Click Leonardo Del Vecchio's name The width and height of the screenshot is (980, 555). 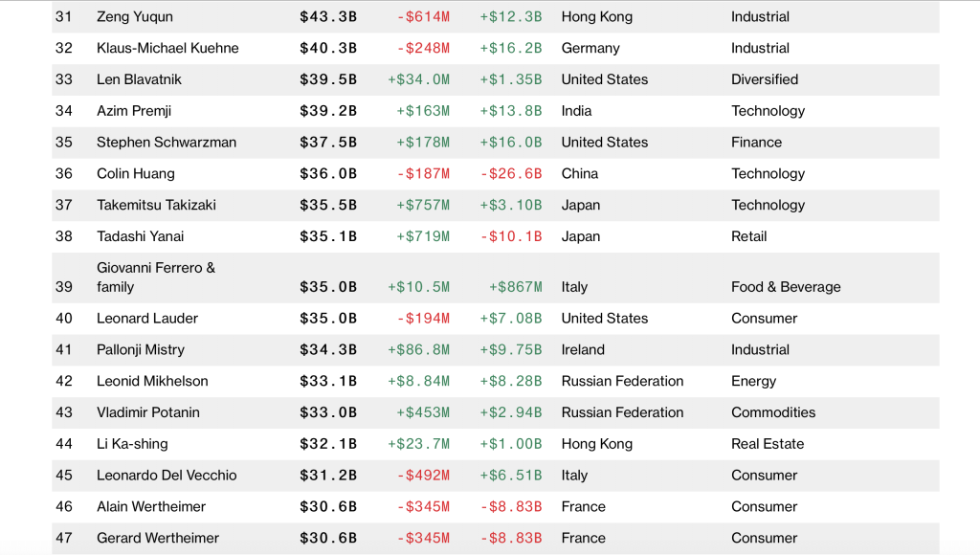tap(167, 476)
